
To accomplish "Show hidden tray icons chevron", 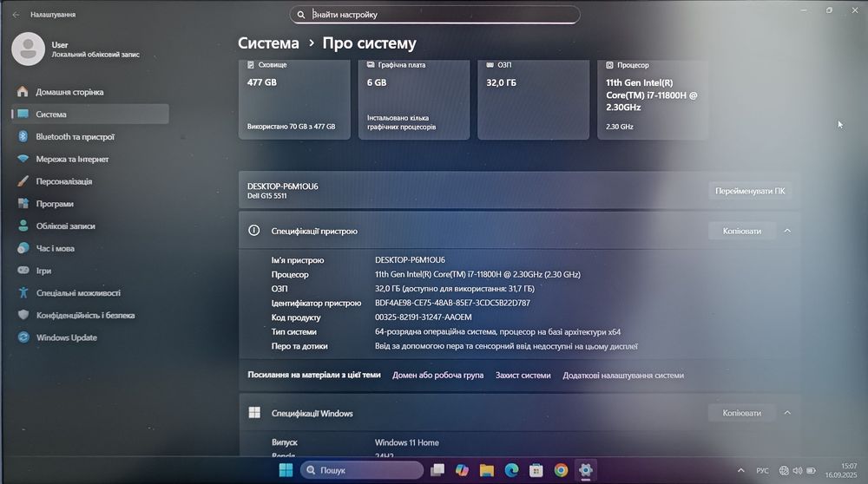I will [x=740, y=470].
